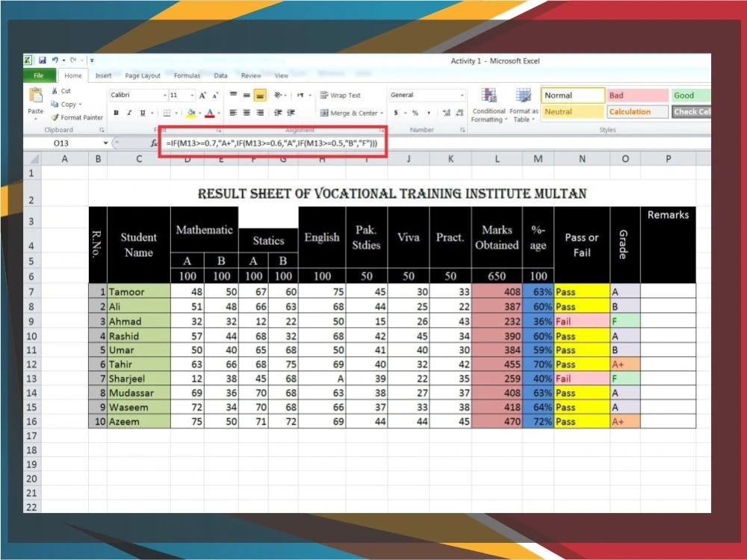Click the Fill Color paint bucket
Image resolution: width=747 pixels, height=560 pixels.
pyautogui.click(x=191, y=113)
